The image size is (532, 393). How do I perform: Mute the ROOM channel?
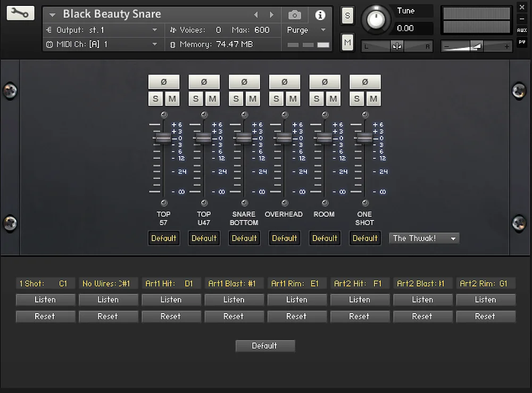(x=333, y=99)
